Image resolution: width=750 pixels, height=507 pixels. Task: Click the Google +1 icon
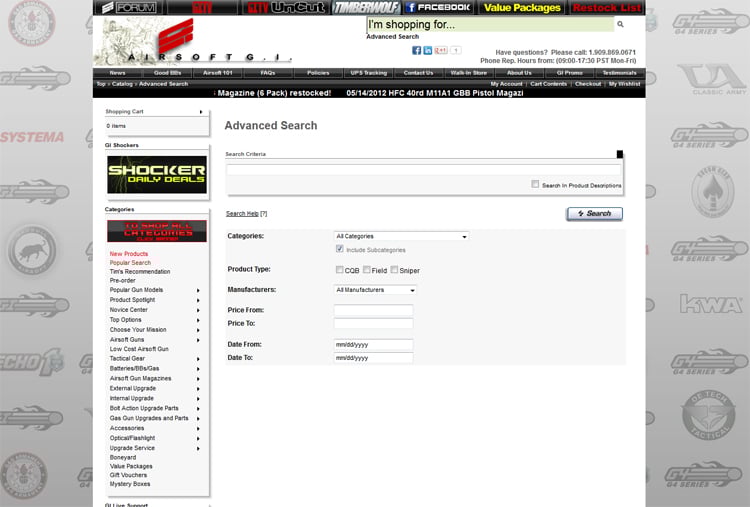439,50
